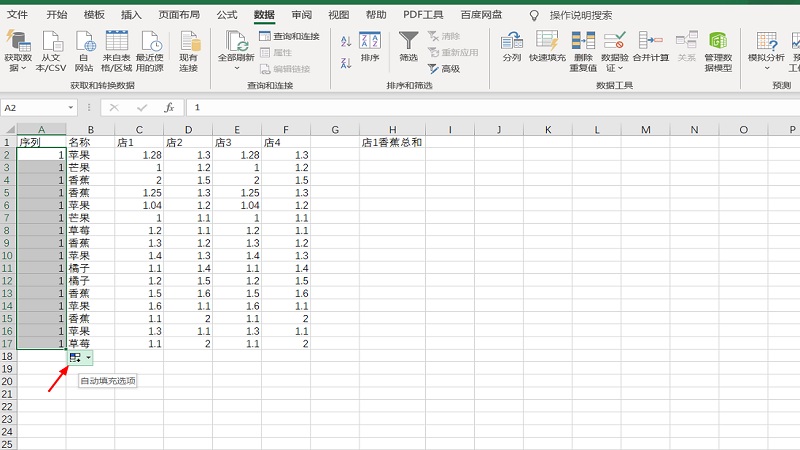The image size is (800, 450).
Task: Click Queries & Connections (查询和连接) button
Action: pyautogui.click(x=289, y=36)
